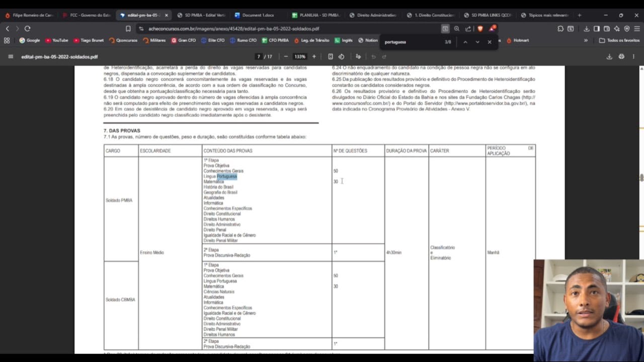The width and height of the screenshot is (644, 362).
Task: Open Hotmart bookmark
Action: 517,40
